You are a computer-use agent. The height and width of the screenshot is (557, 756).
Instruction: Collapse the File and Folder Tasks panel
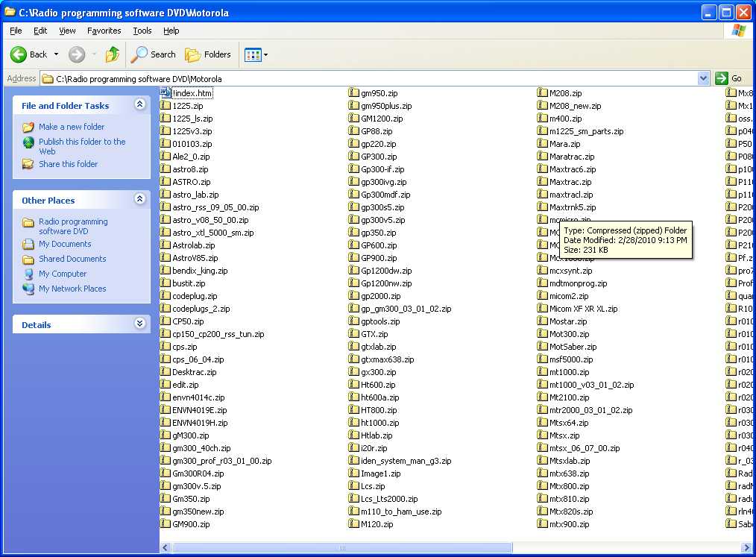[139, 105]
